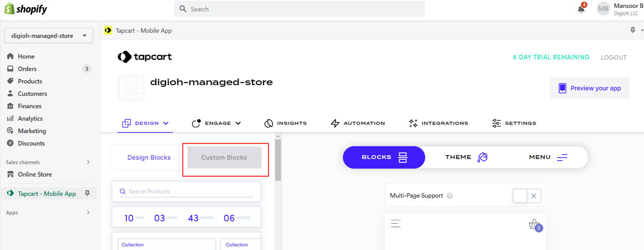Click the Analytics bar chart icon
This screenshot has height=250, width=644.
[x=10, y=118]
